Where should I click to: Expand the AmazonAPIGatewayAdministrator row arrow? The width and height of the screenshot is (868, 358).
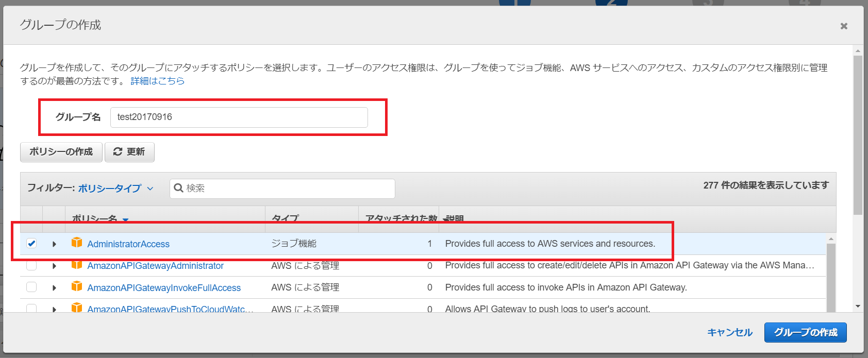(x=54, y=266)
